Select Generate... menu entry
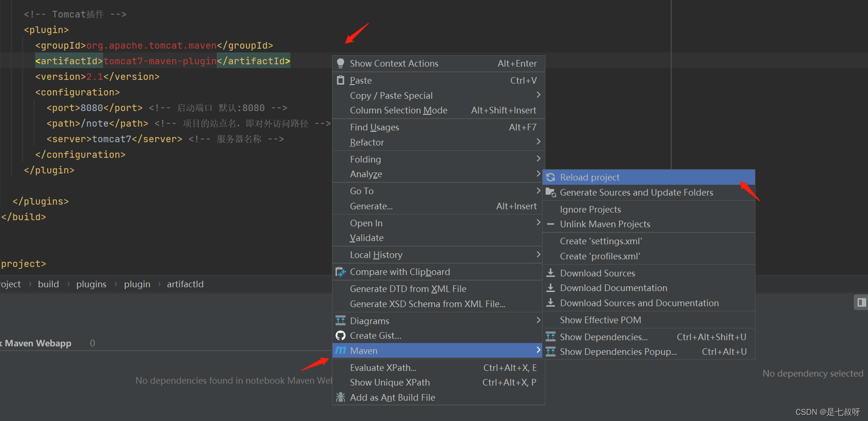Viewport: 868px width, 421px height. pyautogui.click(x=438, y=206)
